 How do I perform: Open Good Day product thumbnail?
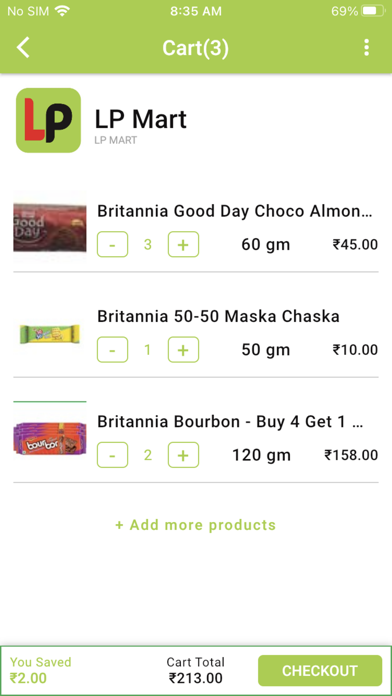click(x=50, y=228)
